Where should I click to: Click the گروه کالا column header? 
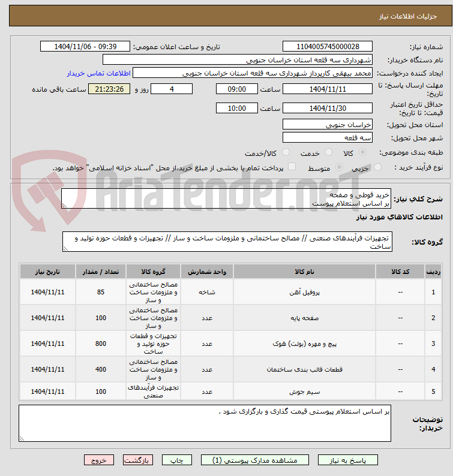tap(153, 272)
